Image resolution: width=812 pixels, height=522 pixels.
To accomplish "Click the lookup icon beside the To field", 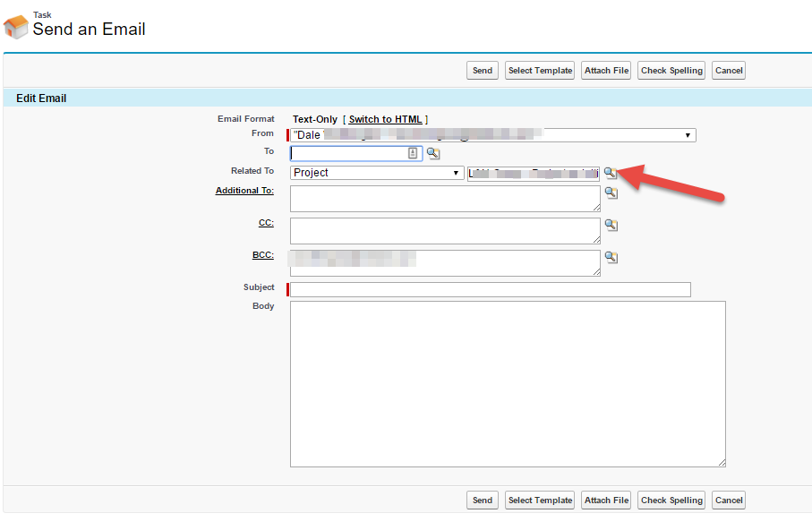I will (432, 153).
